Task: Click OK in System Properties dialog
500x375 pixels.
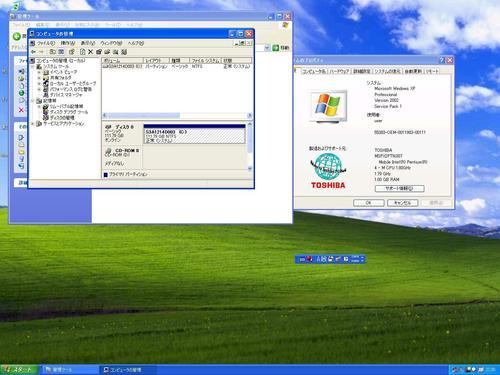Action: click(369, 203)
